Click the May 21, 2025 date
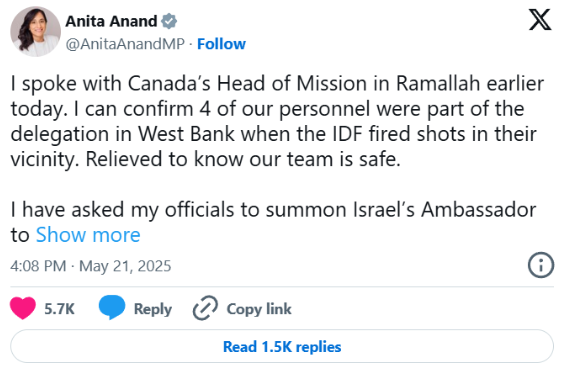565x369 pixels. pyautogui.click(x=125, y=266)
